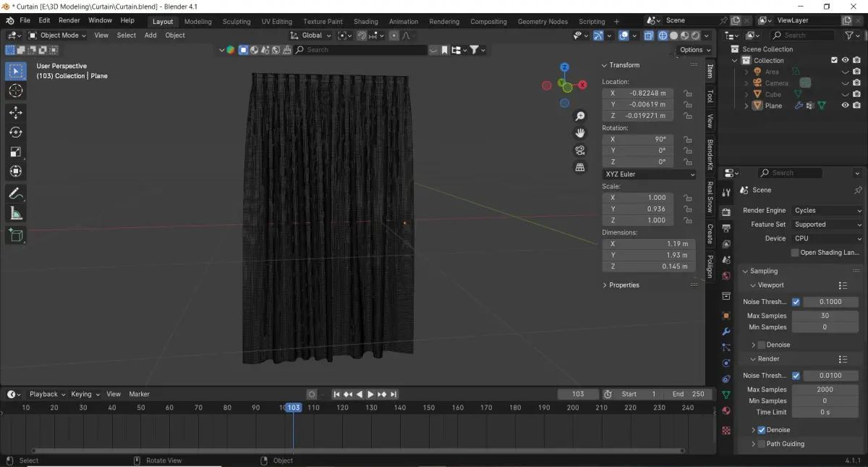
Task: Open the Object Mode dropdown
Action: [x=57, y=35]
